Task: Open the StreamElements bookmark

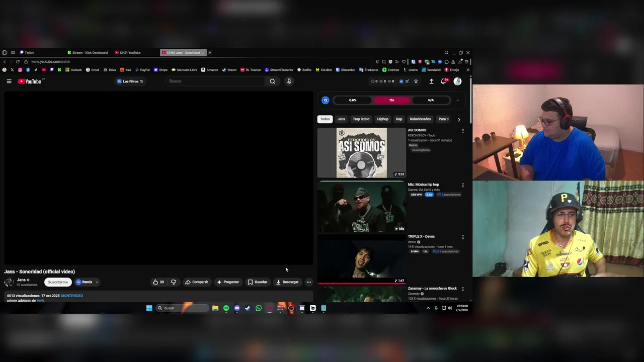Action: (279, 70)
